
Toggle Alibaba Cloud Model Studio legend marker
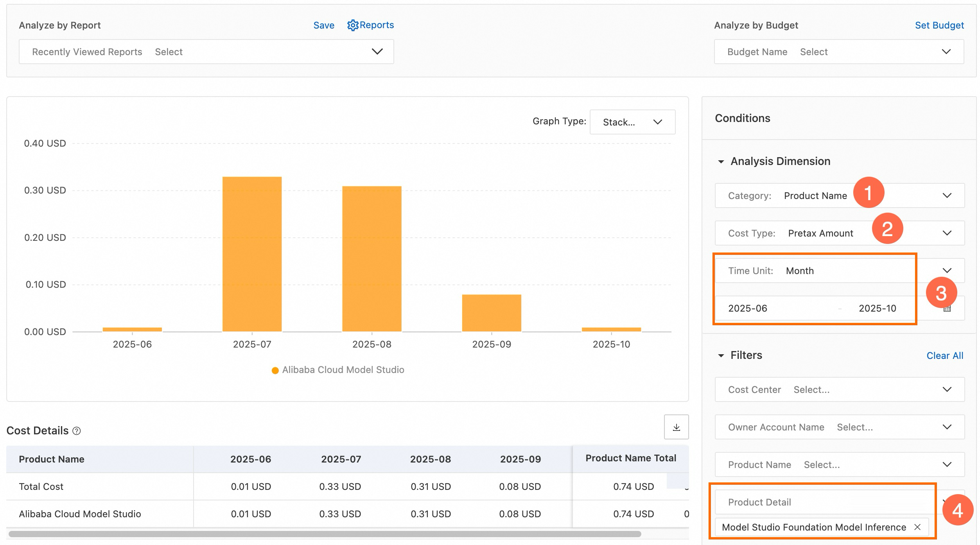coord(275,370)
